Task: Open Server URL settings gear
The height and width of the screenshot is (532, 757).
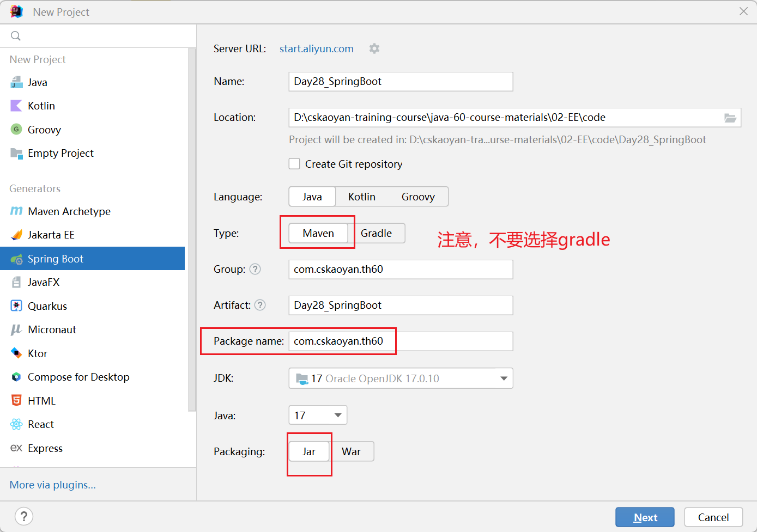Action: pyautogui.click(x=374, y=48)
